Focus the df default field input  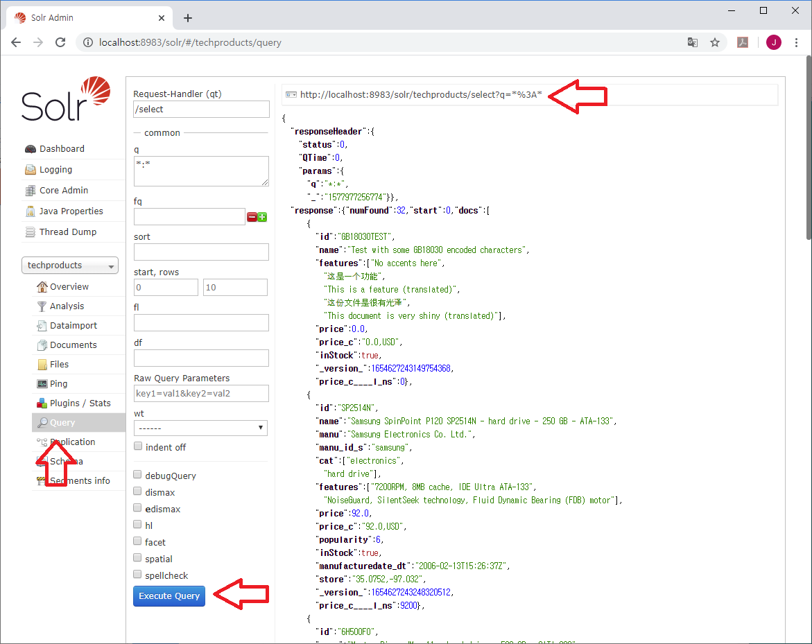click(x=202, y=358)
